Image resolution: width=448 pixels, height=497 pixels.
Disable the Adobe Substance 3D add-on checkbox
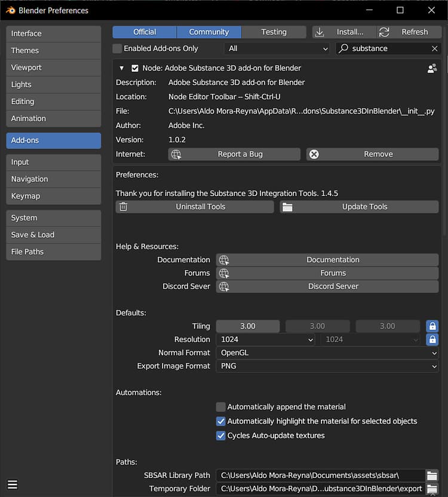click(x=135, y=68)
